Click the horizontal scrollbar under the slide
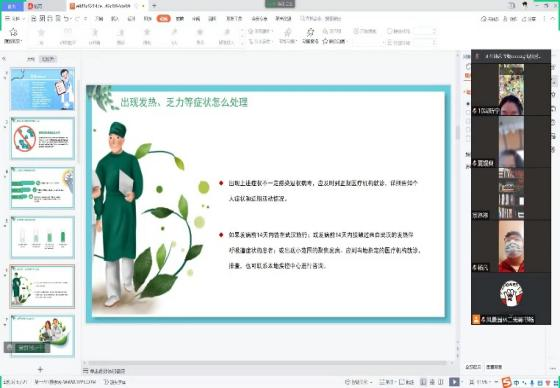560x388 pixels. [264, 363]
